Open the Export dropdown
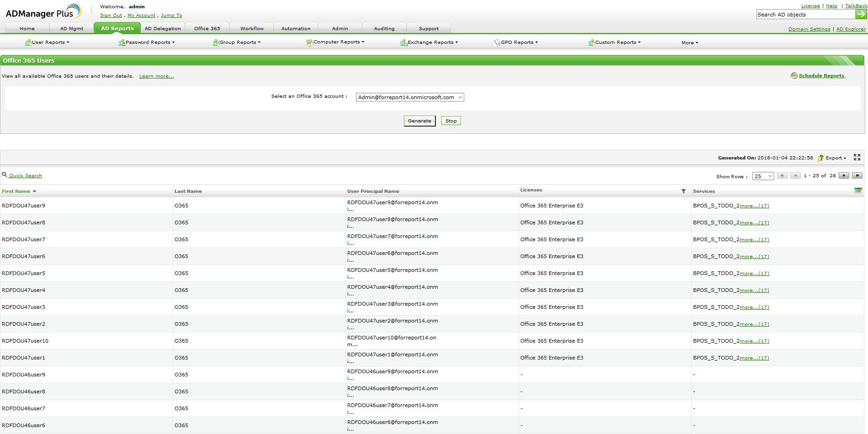The image size is (868, 434). click(x=832, y=158)
